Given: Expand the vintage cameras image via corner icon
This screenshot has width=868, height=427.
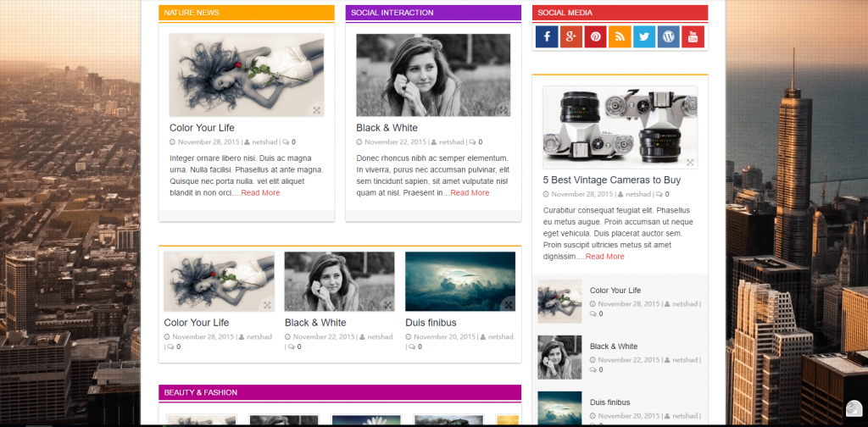Looking at the screenshot, I should tap(690, 162).
